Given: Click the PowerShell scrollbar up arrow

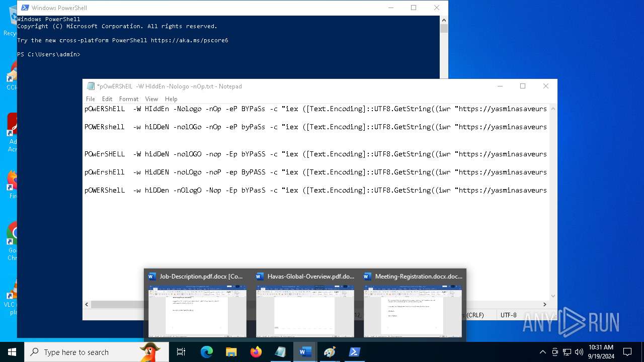Looking at the screenshot, I should [x=444, y=20].
